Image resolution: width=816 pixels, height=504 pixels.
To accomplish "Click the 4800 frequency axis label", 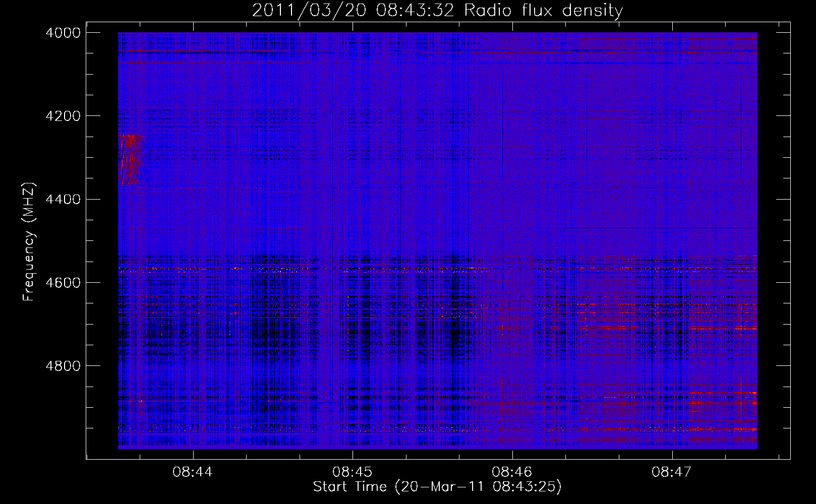I will (x=63, y=366).
